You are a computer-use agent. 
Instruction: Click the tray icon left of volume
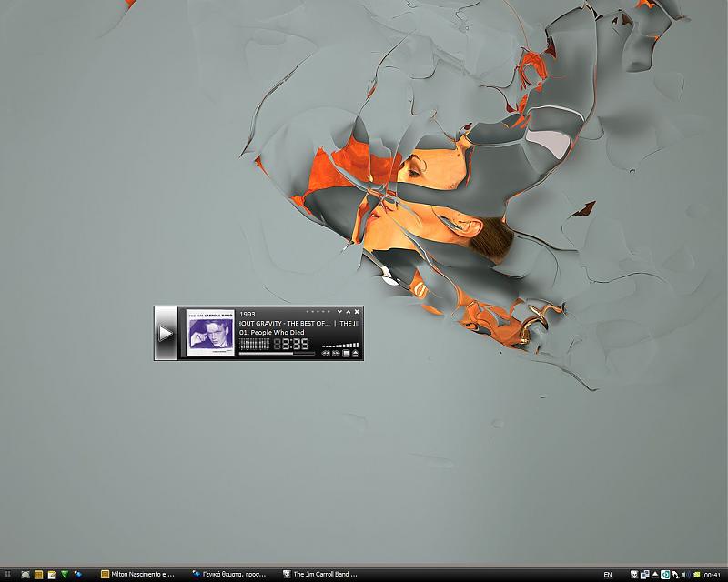(x=675, y=575)
